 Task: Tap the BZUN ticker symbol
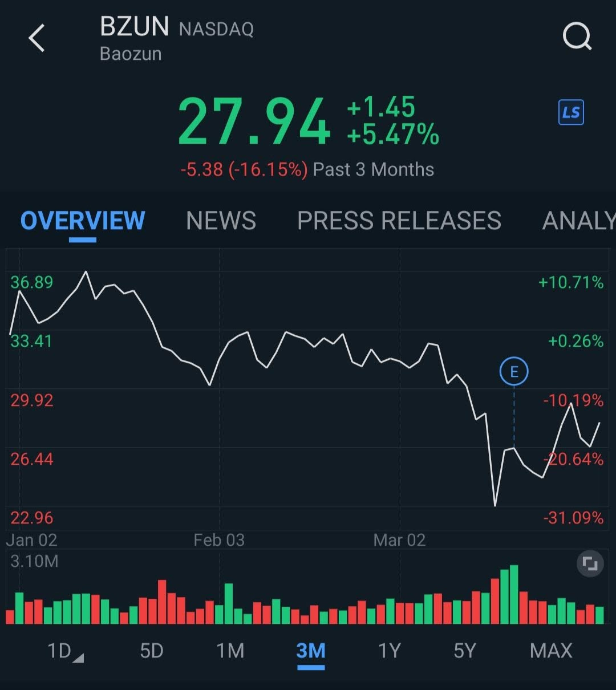(x=135, y=26)
